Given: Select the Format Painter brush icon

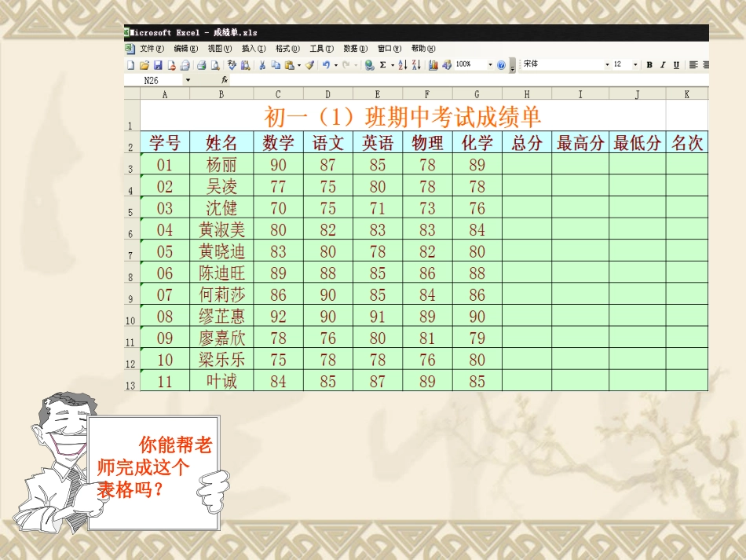Looking at the screenshot, I should coord(309,65).
